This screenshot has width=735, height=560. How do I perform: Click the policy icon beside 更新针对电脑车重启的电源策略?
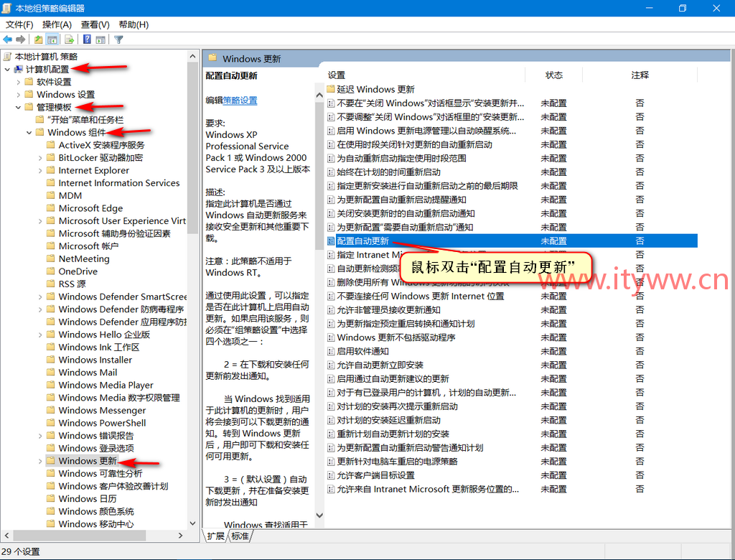click(x=331, y=462)
